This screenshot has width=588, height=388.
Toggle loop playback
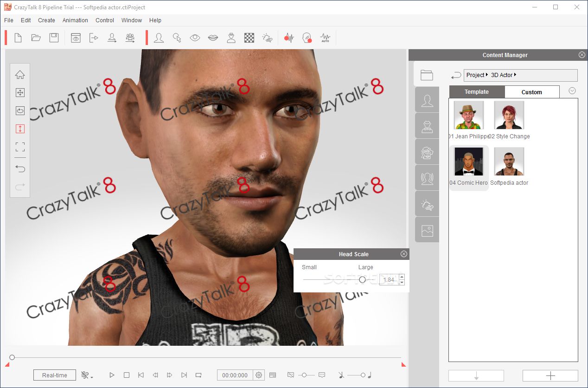[x=198, y=375]
